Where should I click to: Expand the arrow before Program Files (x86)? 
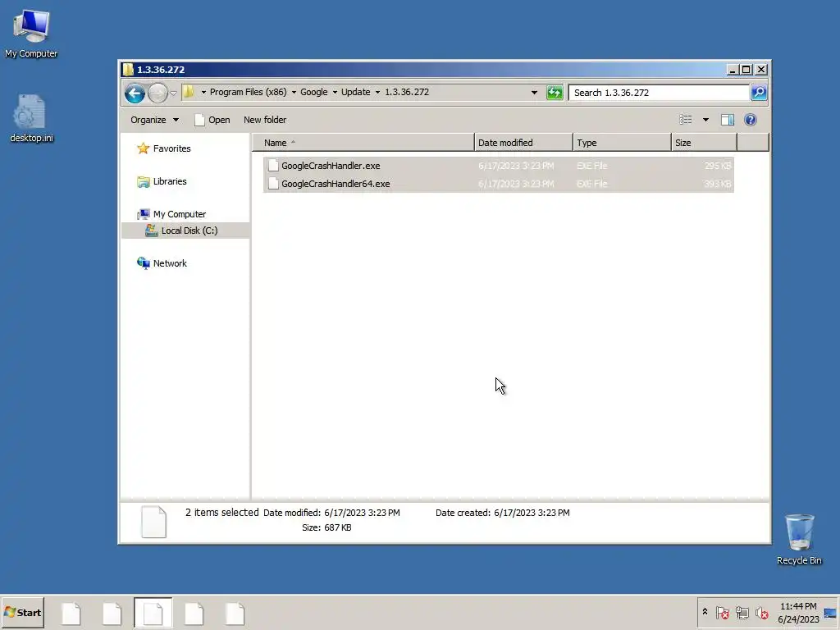click(x=203, y=92)
